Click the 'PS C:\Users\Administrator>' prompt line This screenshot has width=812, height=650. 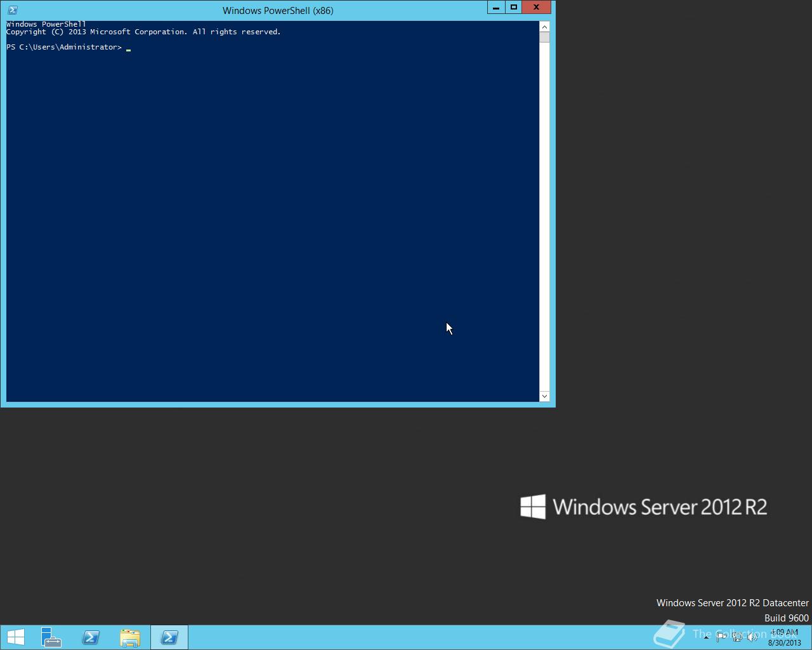[x=64, y=47]
